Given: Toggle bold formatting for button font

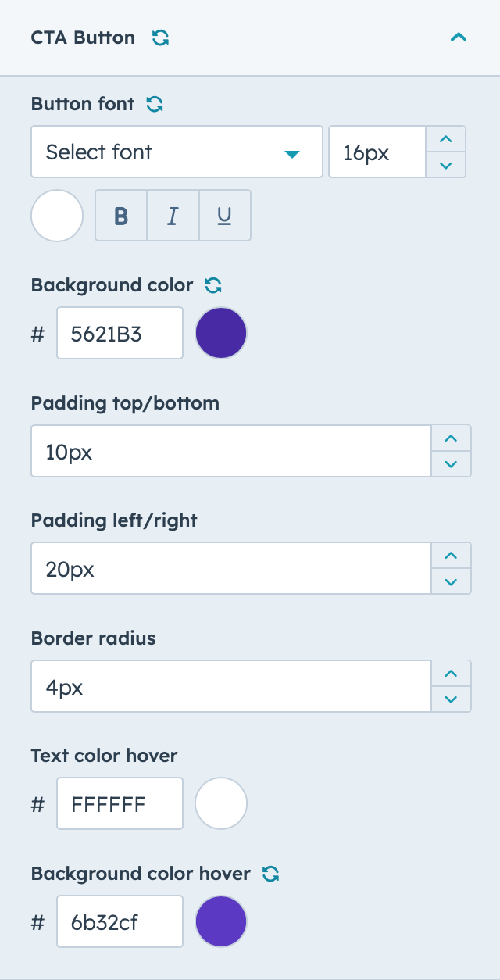Looking at the screenshot, I should pos(121,215).
